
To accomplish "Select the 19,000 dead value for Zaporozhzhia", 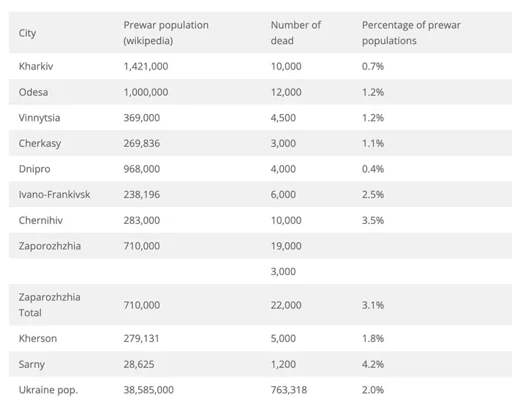I will pyautogui.click(x=286, y=246).
